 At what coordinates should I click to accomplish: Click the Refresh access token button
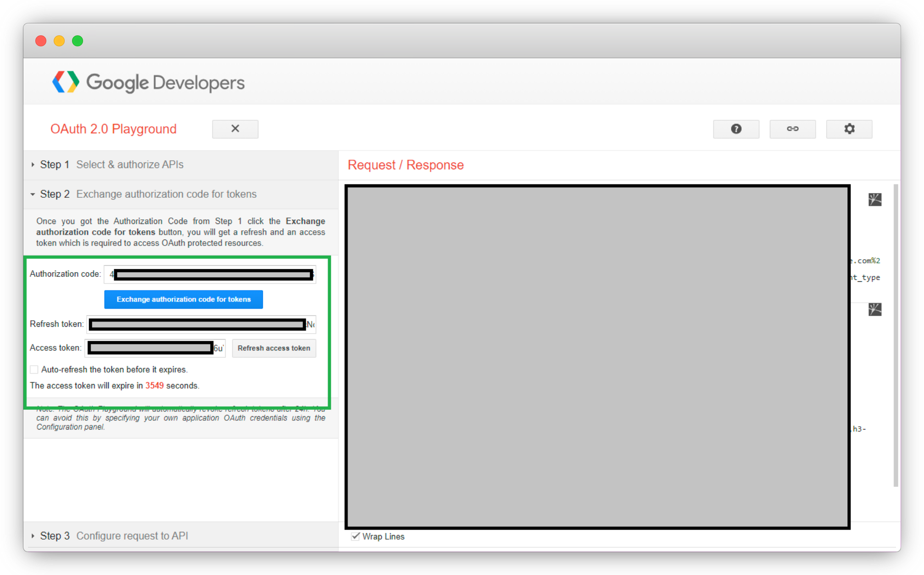coord(274,348)
